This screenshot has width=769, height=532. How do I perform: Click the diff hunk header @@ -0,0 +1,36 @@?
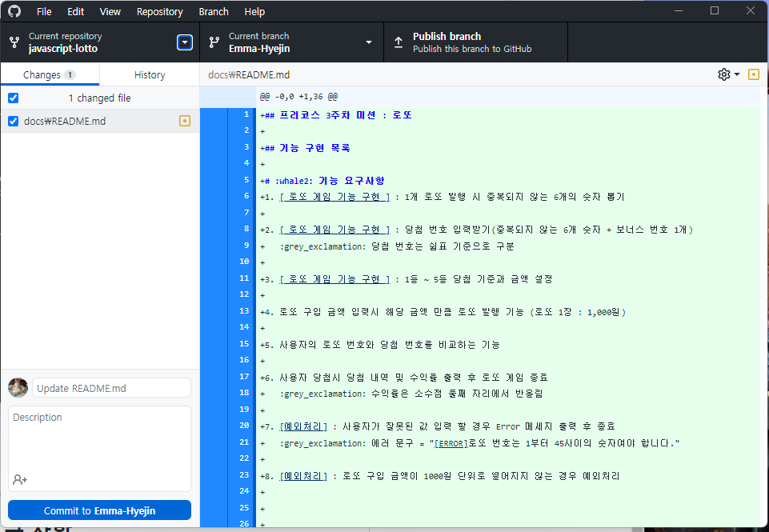tap(298, 97)
